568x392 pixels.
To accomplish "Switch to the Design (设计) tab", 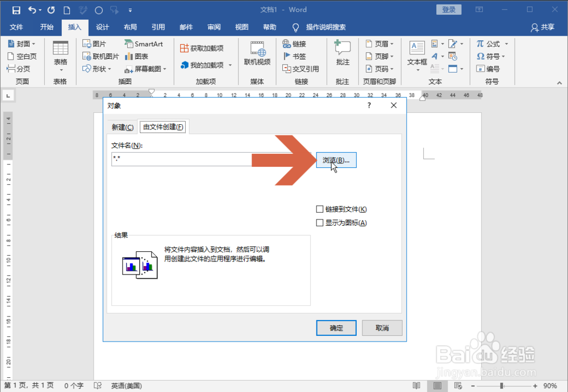I will pos(102,27).
